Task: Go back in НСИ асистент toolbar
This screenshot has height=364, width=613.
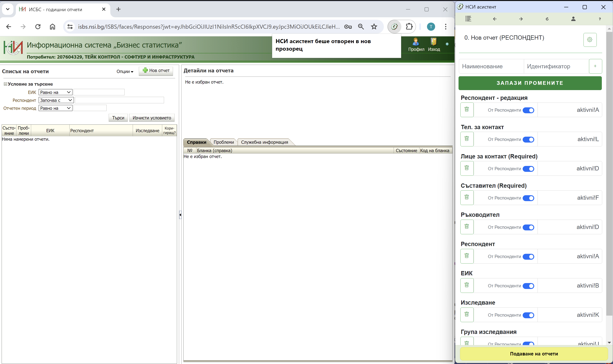Action: (x=495, y=19)
